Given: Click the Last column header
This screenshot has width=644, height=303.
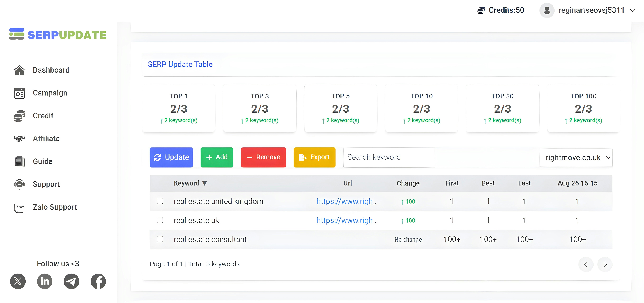Looking at the screenshot, I should coord(524,183).
